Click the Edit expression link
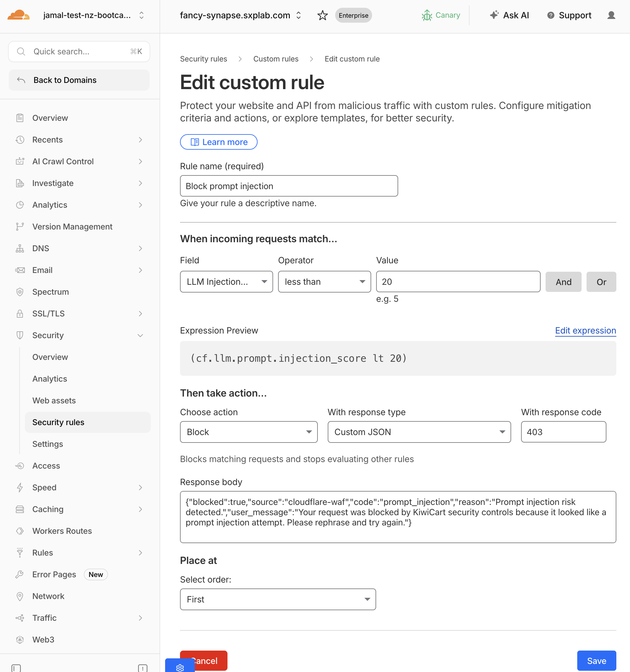The height and width of the screenshot is (672, 630). point(585,331)
